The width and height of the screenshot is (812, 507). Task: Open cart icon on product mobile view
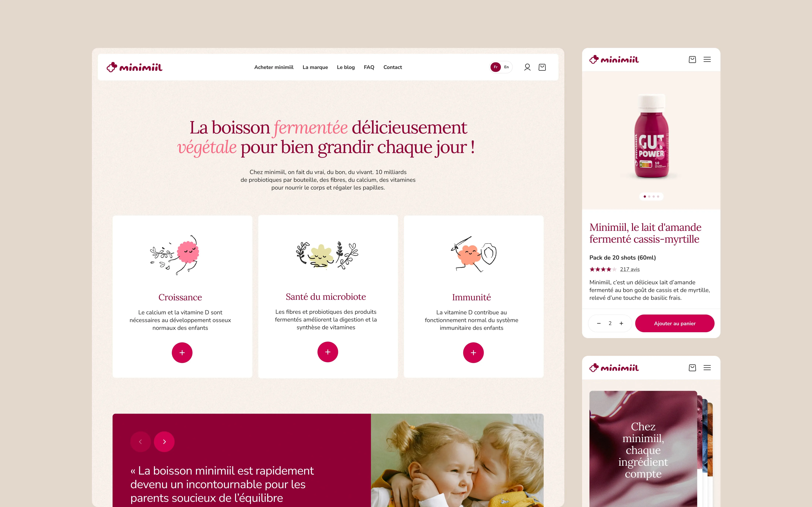[692, 59]
